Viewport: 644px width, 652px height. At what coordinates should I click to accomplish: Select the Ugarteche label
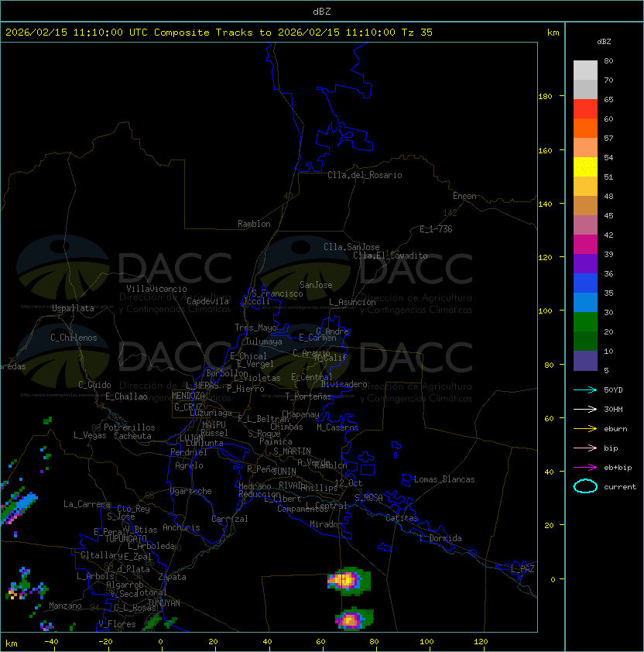191,491
